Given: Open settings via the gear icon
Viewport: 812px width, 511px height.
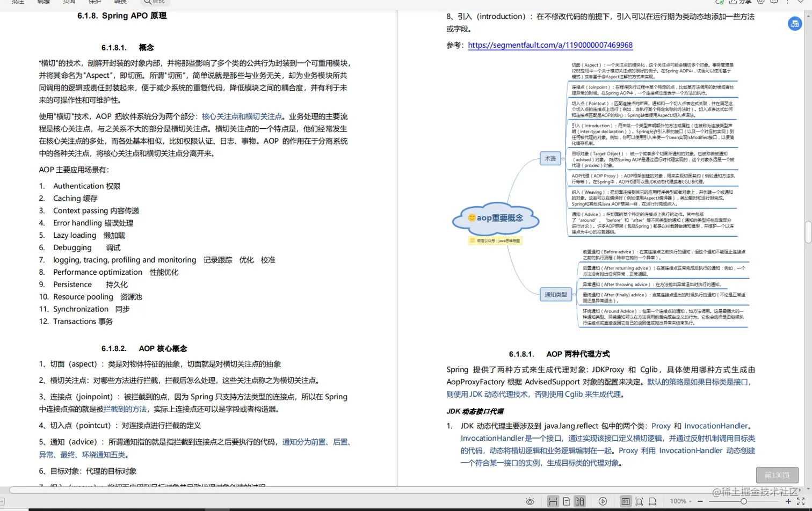Looking at the screenshot, I should 760,3.
